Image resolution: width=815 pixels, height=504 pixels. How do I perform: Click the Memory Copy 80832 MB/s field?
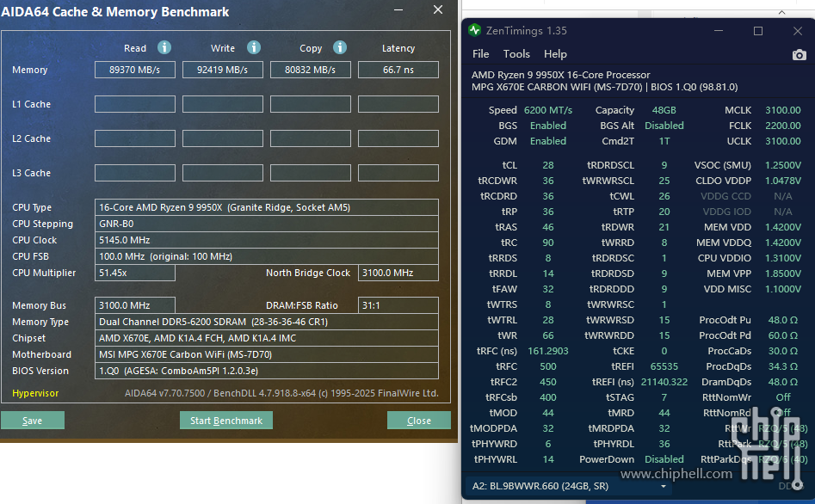pyautogui.click(x=311, y=70)
